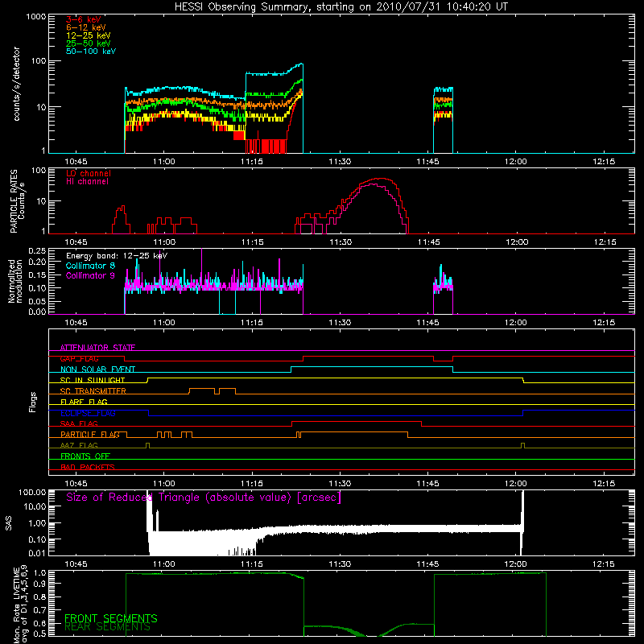Click the 12:00 tick below the flags panel

516,484
